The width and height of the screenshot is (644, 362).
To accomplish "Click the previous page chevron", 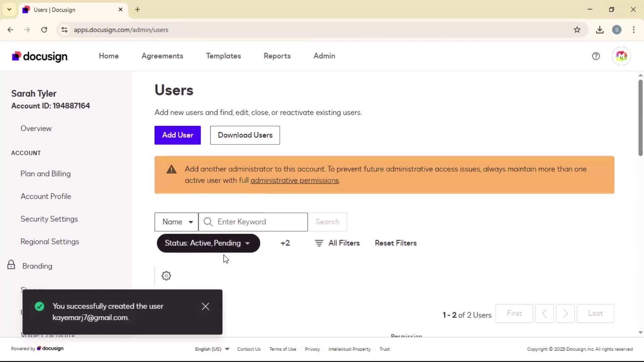I will 544,313.
